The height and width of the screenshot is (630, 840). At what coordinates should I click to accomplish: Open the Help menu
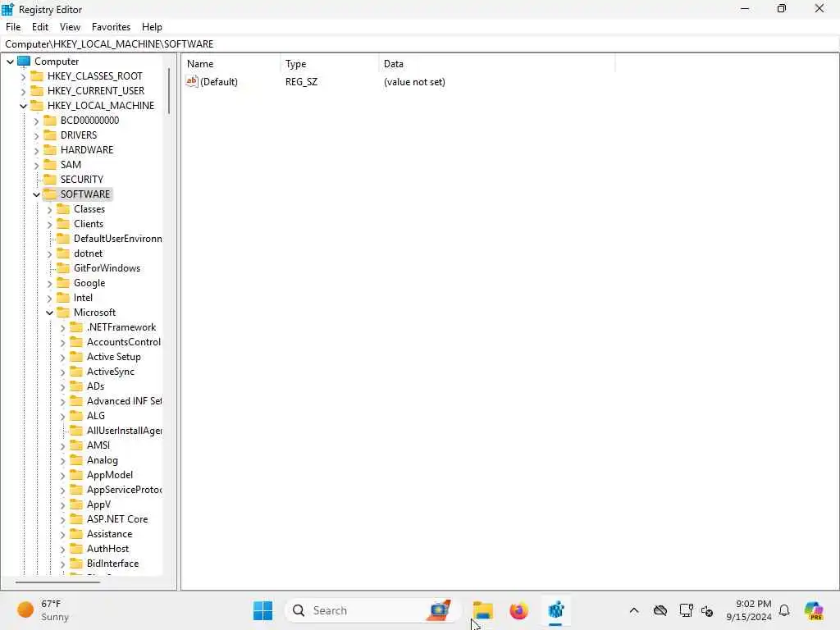[x=152, y=27]
